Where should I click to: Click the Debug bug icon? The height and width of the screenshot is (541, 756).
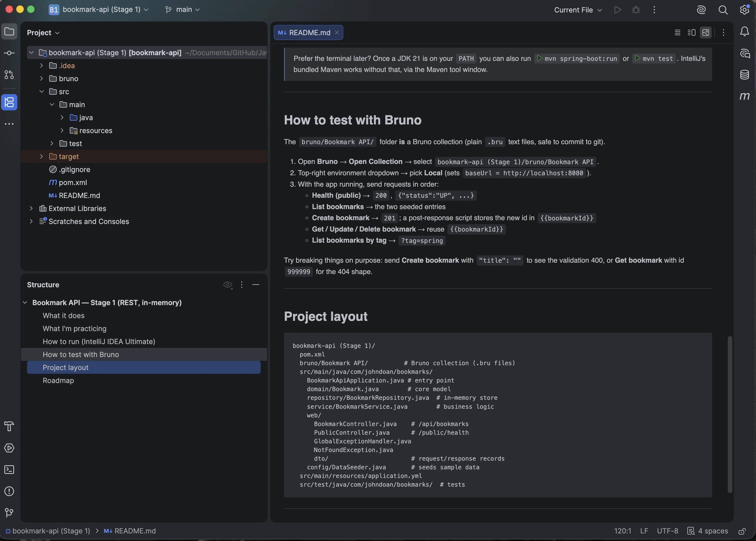pyautogui.click(x=636, y=10)
